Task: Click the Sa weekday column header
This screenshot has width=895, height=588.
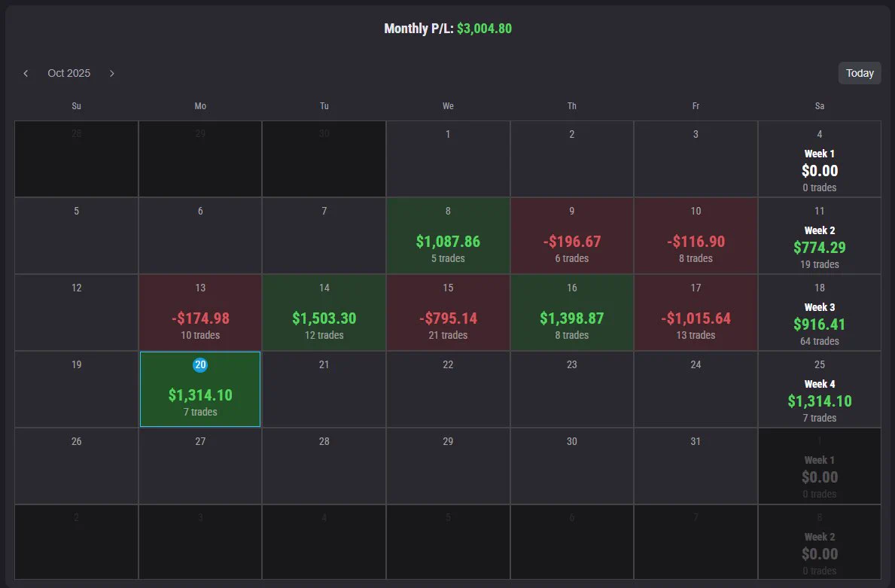Action: point(820,106)
